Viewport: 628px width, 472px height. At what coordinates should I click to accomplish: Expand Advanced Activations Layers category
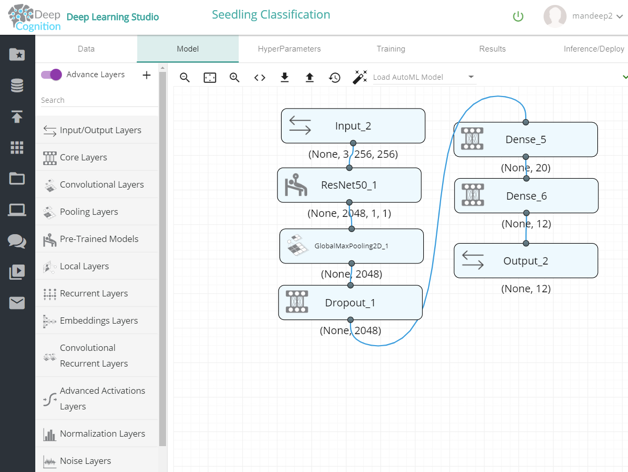pos(97,398)
